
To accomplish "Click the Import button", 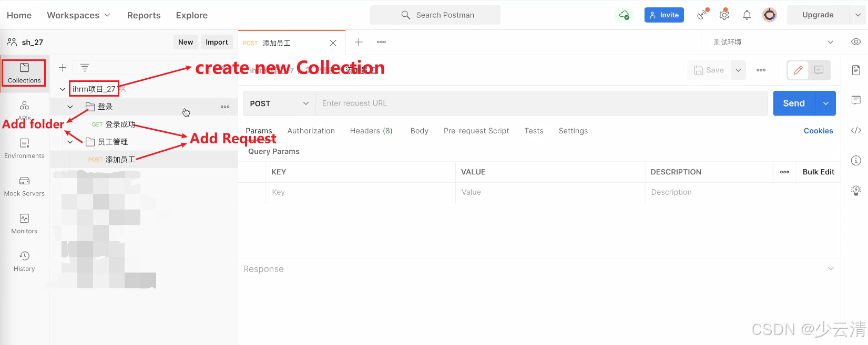I will pyautogui.click(x=217, y=42).
